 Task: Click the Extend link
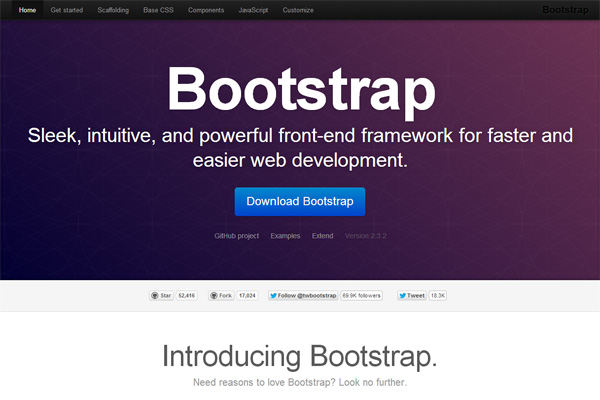click(323, 236)
